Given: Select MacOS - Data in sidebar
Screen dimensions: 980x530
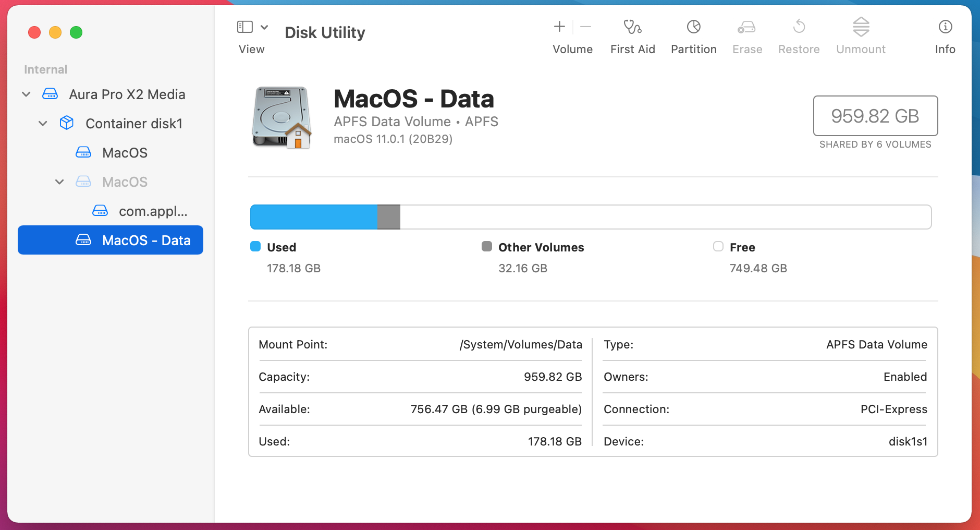Looking at the screenshot, I should click(111, 240).
